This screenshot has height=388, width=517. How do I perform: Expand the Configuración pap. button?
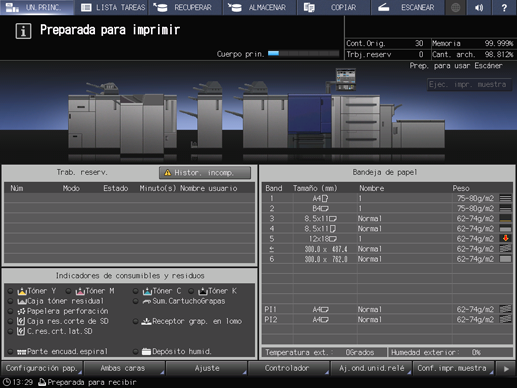pos(42,368)
